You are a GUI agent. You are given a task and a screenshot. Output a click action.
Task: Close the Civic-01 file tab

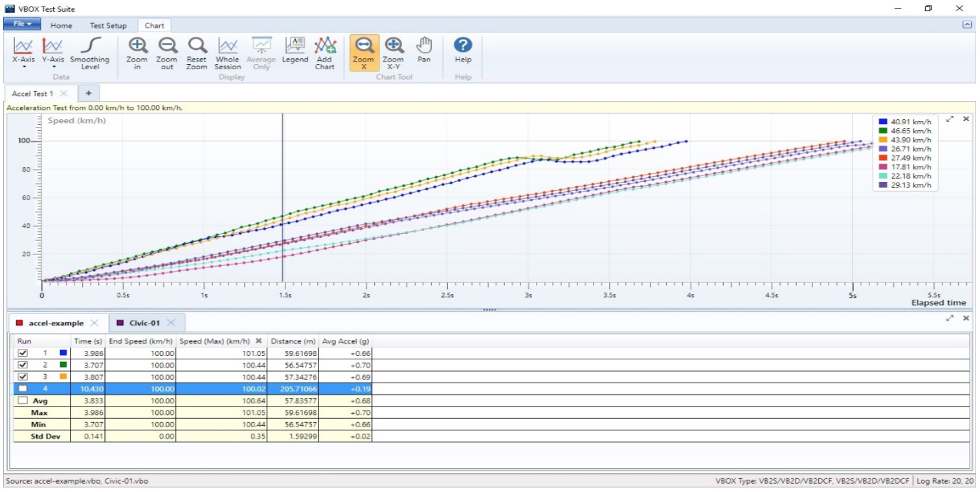[x=171, y=323]
